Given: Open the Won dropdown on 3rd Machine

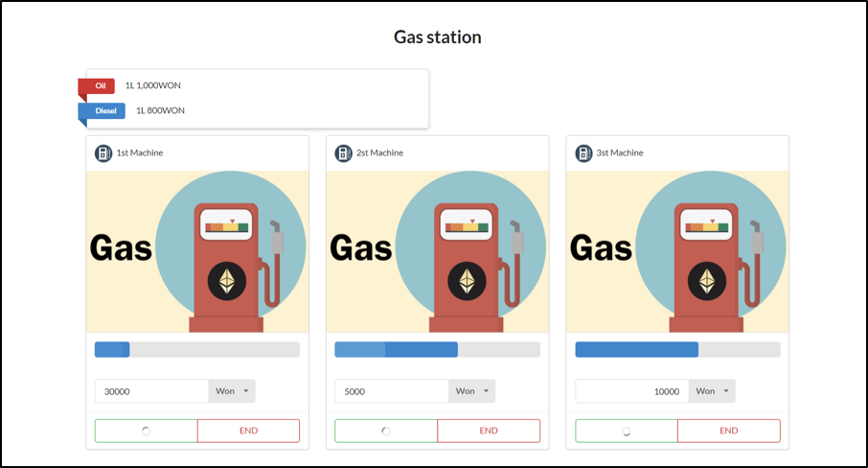Looking at the screenshot, I should tap(712, 391).
